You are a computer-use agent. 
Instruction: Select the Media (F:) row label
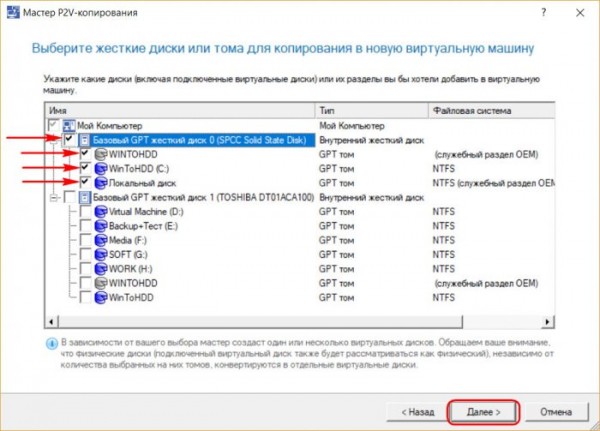[127, 240]
